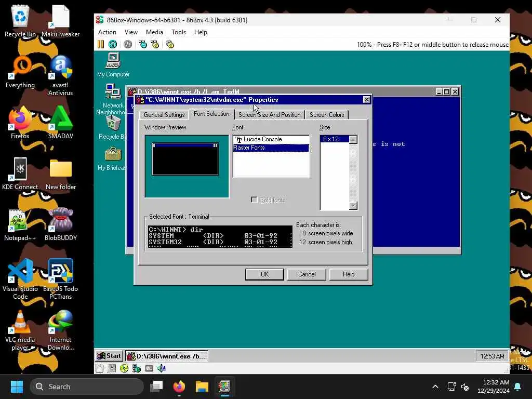
Task: Click the host taskbar Search box
Action: (87, 387)
